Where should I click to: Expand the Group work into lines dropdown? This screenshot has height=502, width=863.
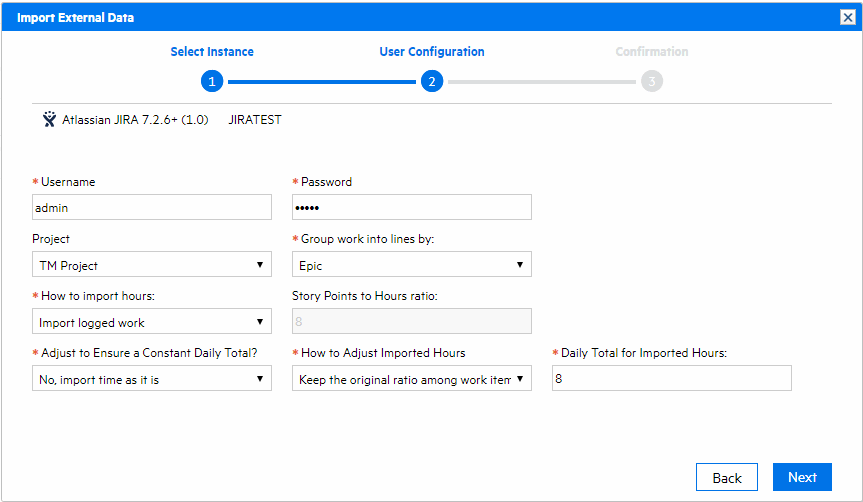tap(412, 265)
